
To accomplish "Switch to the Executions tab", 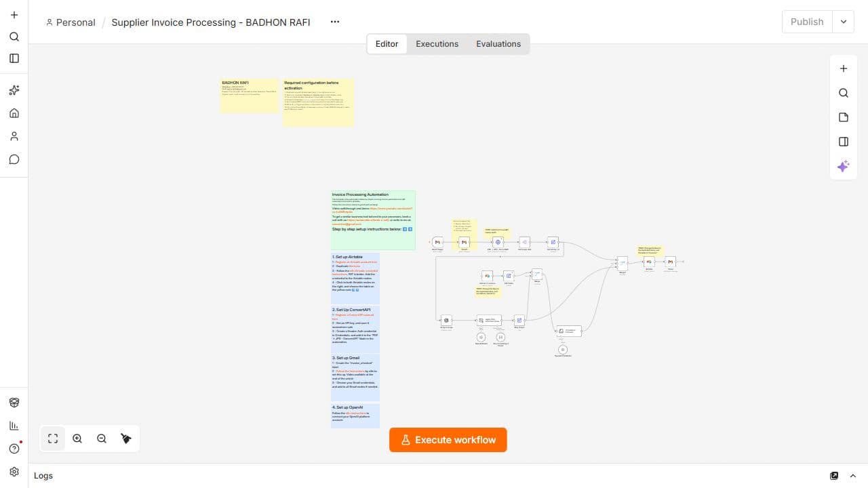I will pos(437,44).
